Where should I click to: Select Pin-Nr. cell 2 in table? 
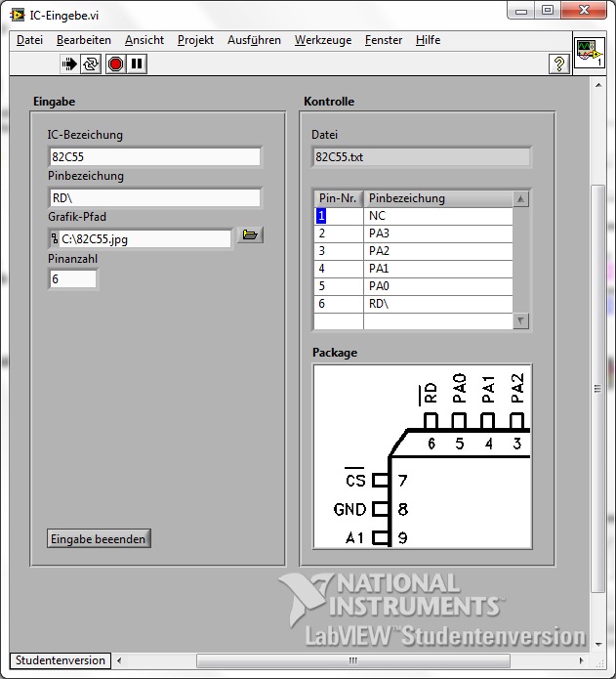(x=339, y=233)
